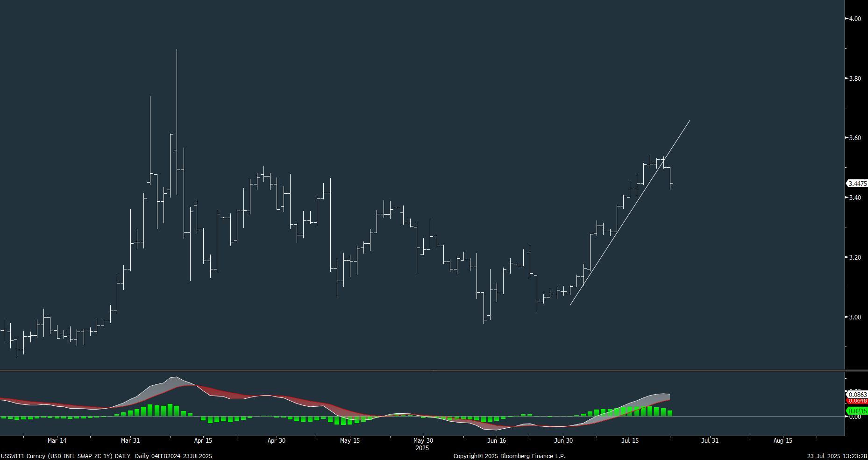Image resolution: width=868 pixels, height=460 pixels.
Task: Click the 3.80 price axis label
Action: click(x=855, y=78)
